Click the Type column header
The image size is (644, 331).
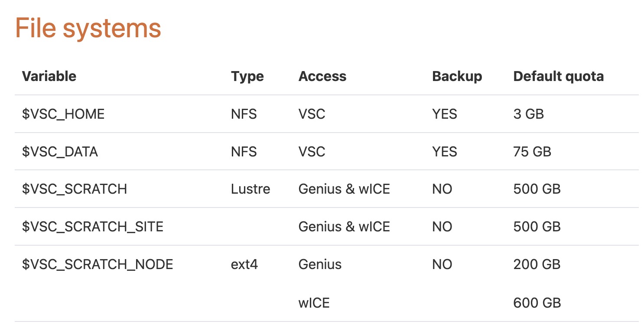247,76
